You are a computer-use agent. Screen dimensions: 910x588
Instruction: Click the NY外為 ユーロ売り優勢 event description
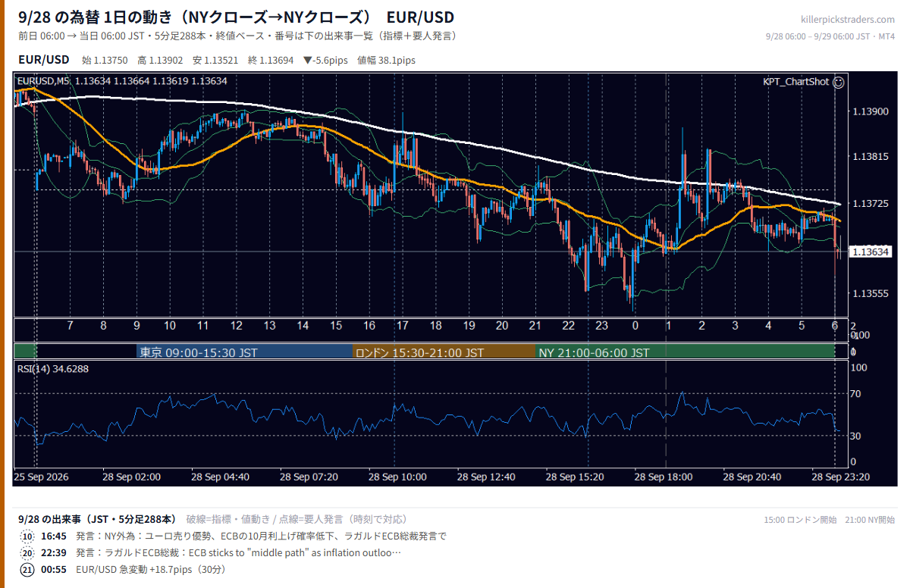[261, 536]
